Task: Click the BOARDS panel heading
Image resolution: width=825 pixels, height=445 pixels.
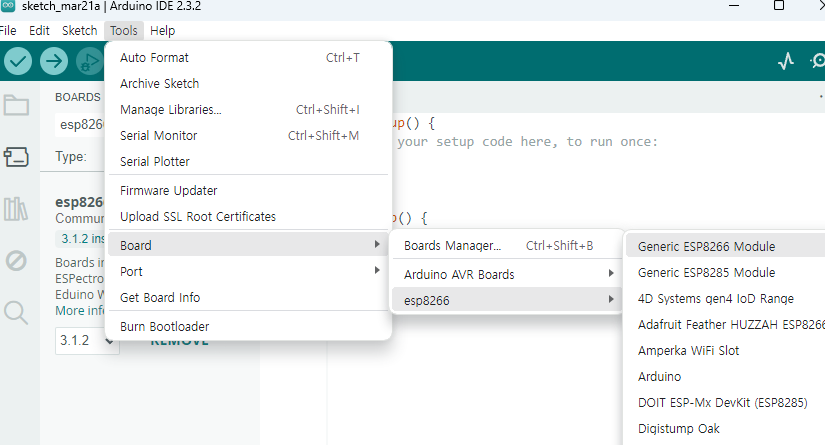Action: click(77, 97)
